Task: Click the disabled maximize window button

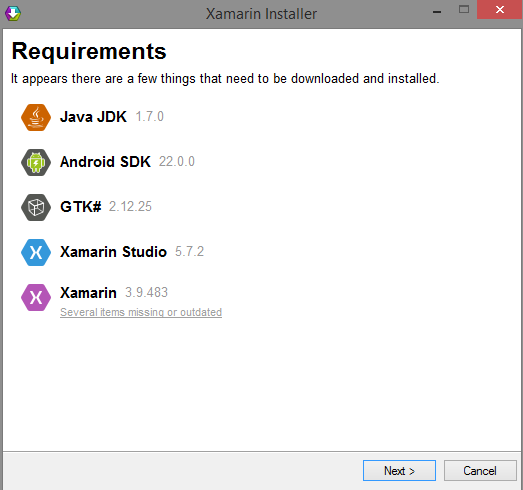Action: tap(464, 10)
